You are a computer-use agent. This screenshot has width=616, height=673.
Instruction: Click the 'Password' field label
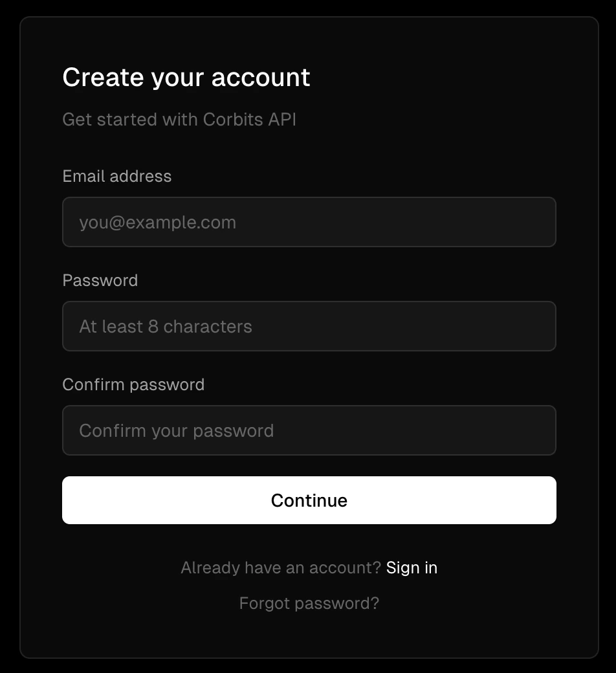coord(100,280)
